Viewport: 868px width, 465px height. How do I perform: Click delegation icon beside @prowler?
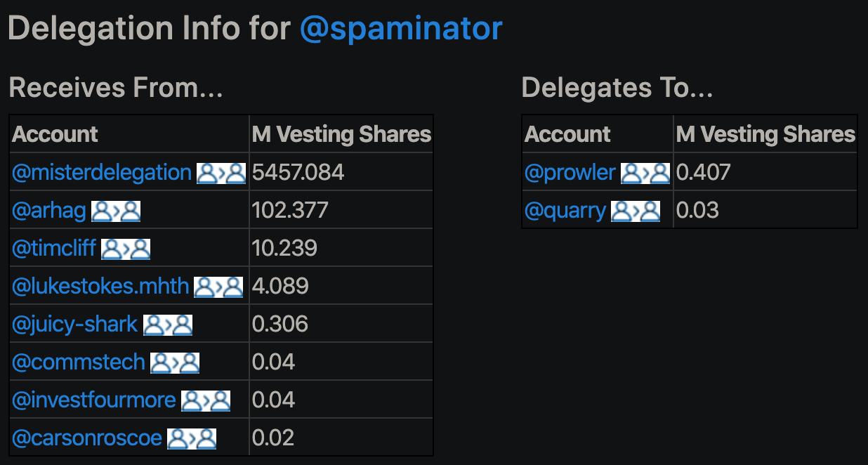point(645,173)
